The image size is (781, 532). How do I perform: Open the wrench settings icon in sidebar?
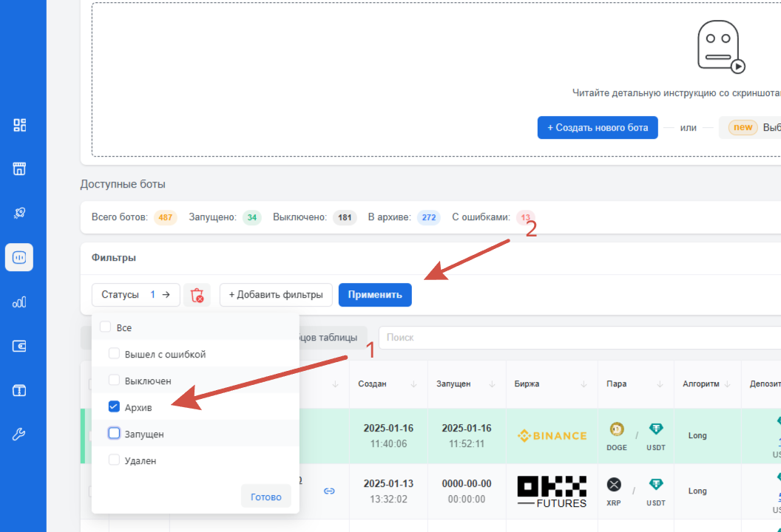(x=19, y=434)
